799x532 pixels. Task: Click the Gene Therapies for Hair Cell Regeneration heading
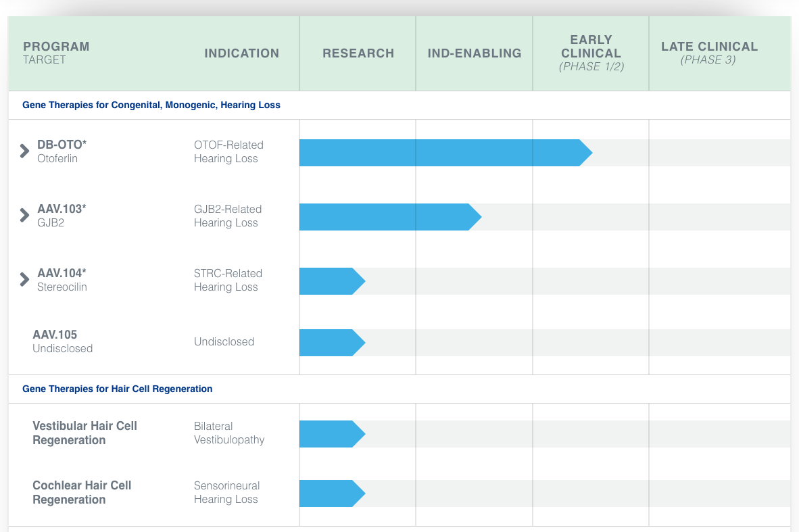tap(118, 389)
